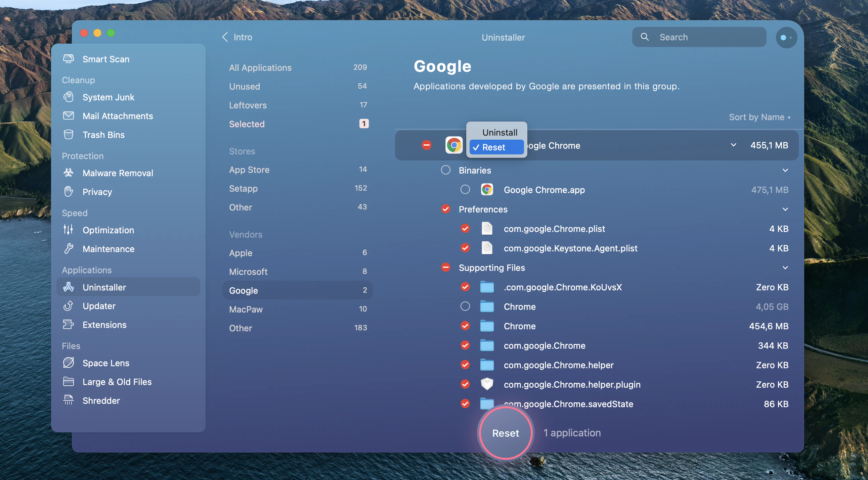Select the Malware Removal biohazard icon
This screenshot has height=480, width=868.
69,173
